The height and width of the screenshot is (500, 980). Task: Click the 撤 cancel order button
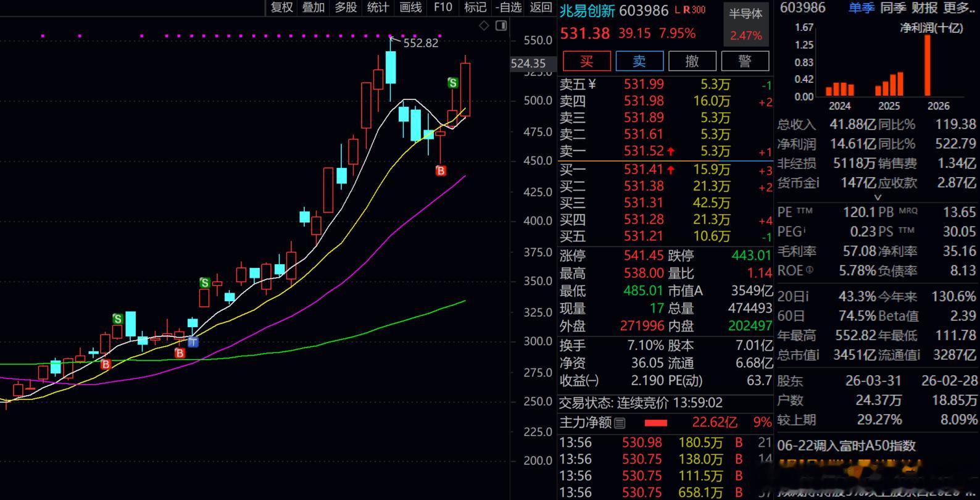(692, 61)
